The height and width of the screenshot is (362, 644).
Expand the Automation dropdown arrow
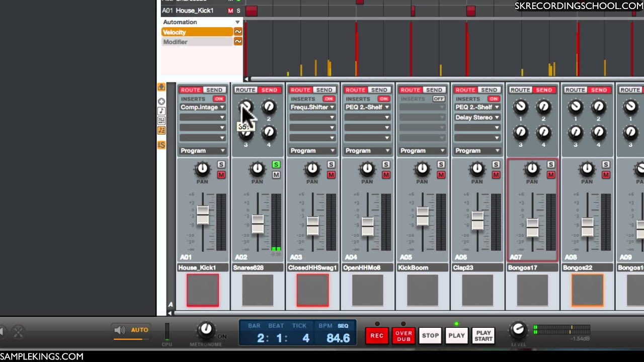[237, 22]
